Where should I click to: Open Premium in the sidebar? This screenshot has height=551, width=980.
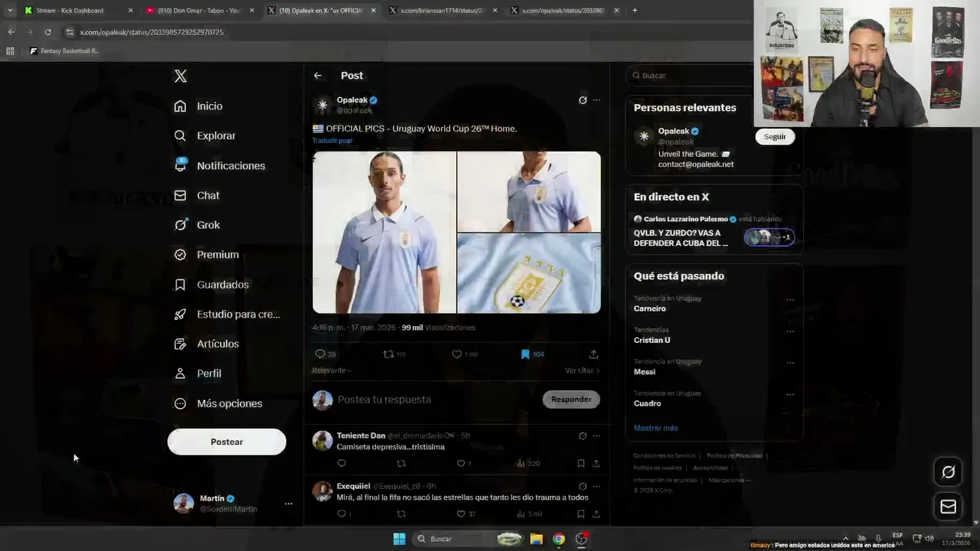tap(207, 255)
